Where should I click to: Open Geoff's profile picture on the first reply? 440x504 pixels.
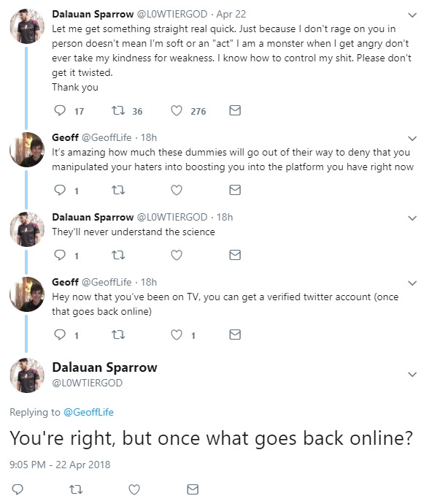(27, 150)
